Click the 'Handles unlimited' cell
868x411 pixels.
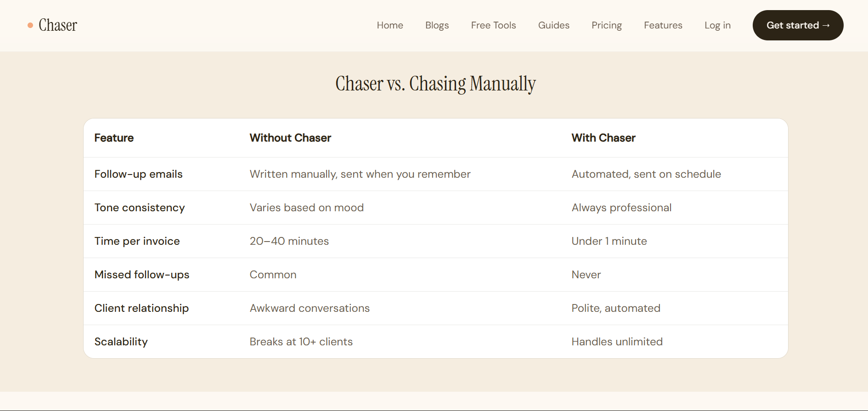coord(617,342)
